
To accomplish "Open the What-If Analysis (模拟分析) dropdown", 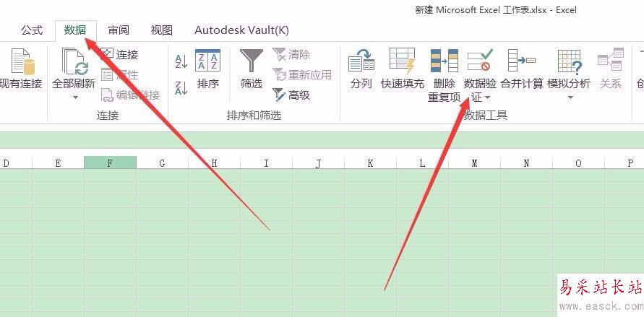I will (570, 97).
